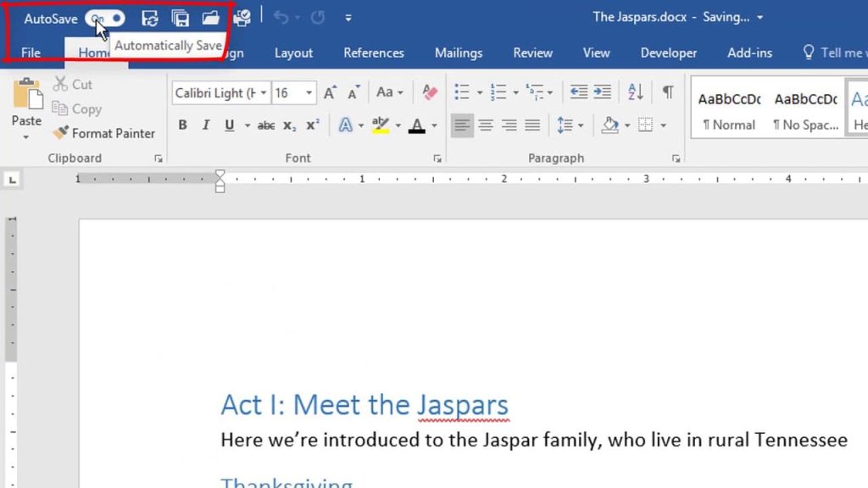Toggle Italic formatting
This screenshot has width=868, height=488.
(x=206, y=125)
